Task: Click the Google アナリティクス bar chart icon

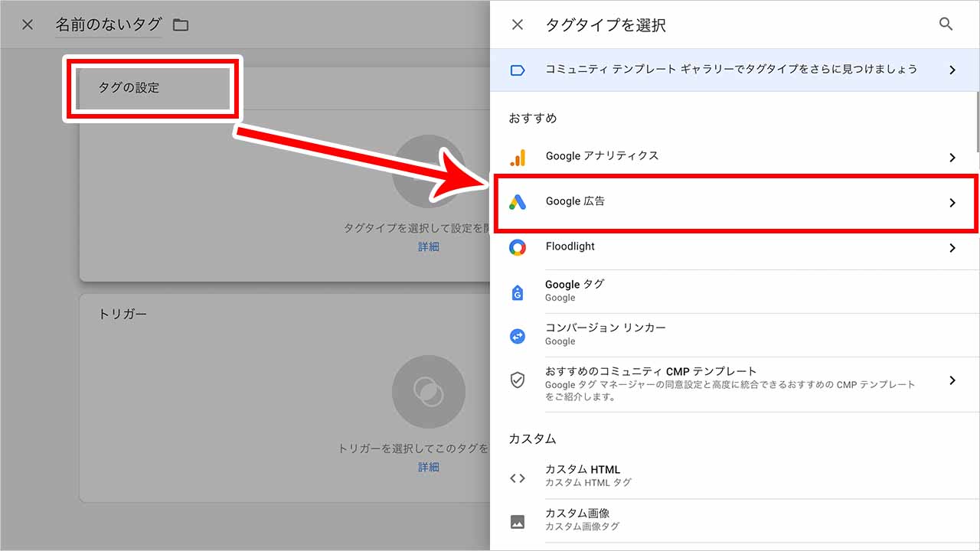Action: 518,157
